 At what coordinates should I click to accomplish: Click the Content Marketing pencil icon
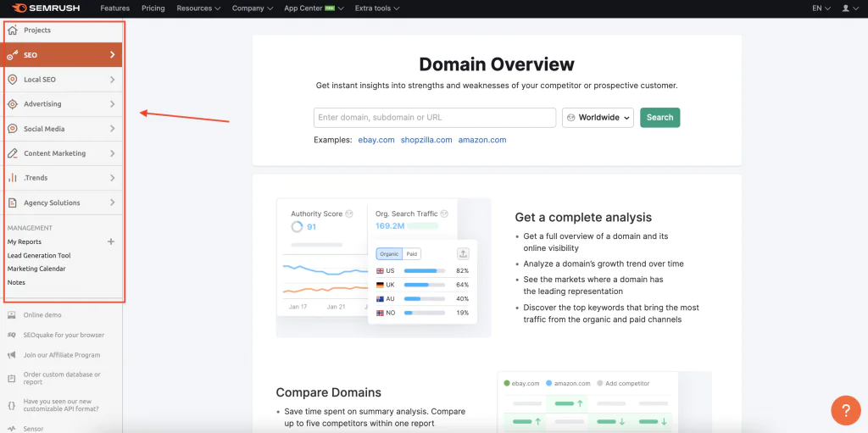click(13, 153)
